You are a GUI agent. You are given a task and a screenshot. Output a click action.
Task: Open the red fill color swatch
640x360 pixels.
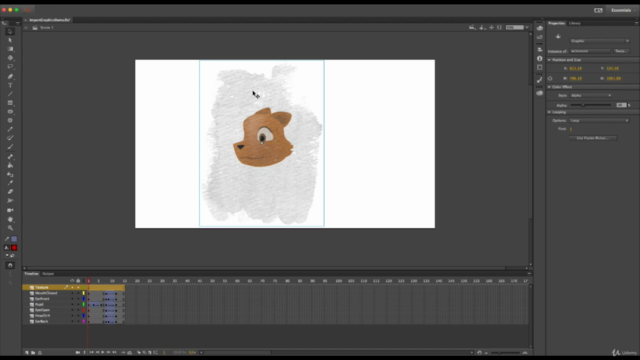coord(14,248)
